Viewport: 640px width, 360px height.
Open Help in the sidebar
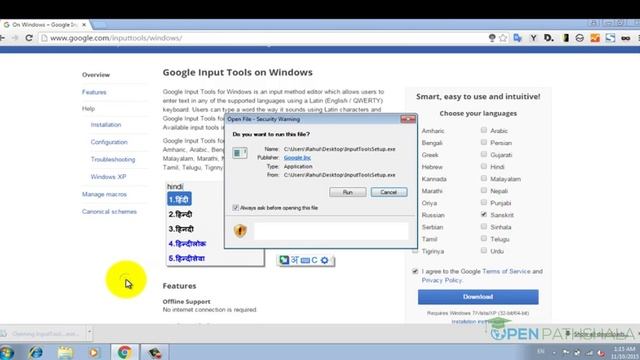pos(88,109)
